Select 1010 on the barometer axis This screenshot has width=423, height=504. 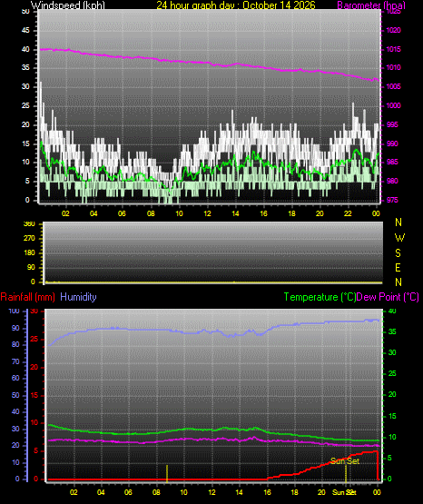(393, 68)
